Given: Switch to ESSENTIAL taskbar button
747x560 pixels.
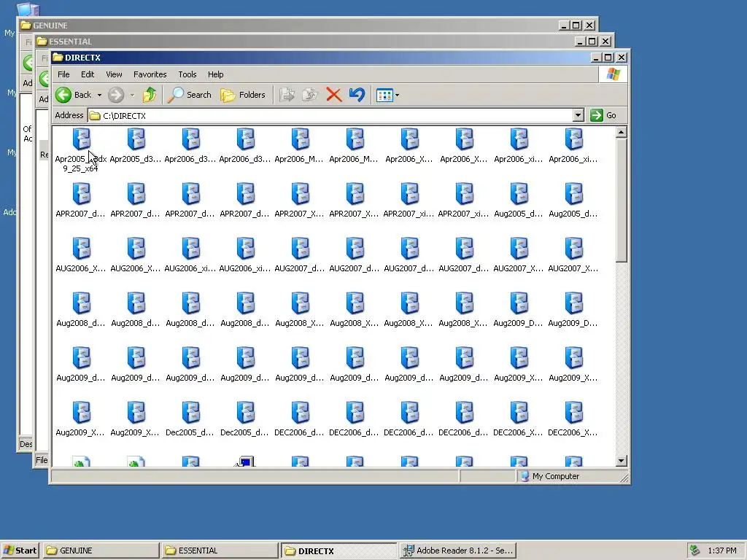Looking at the screenshot, I should tap(220, 551).
